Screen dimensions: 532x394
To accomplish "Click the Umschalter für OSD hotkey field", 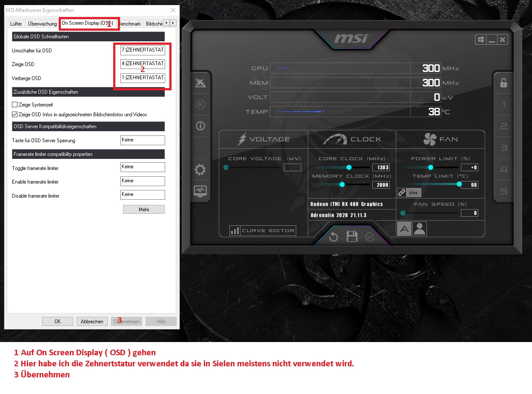I will click(143, 50).
